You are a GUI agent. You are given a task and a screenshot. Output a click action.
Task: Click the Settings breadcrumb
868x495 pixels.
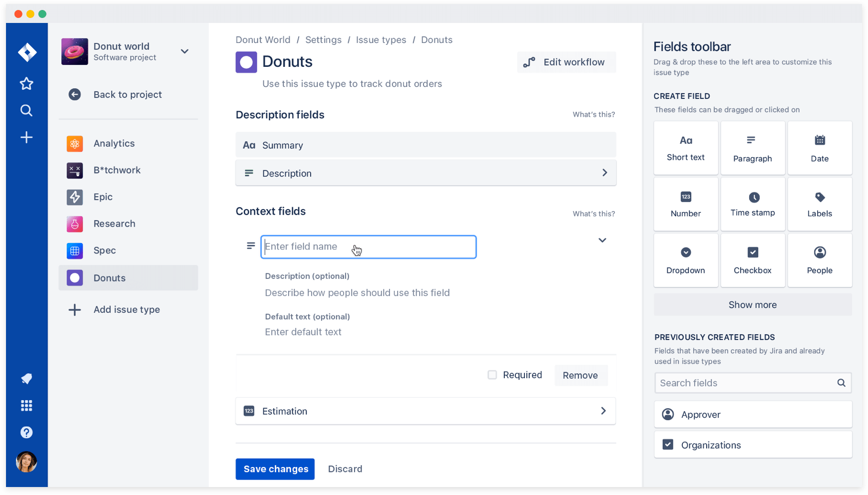(x=323, y=40)
